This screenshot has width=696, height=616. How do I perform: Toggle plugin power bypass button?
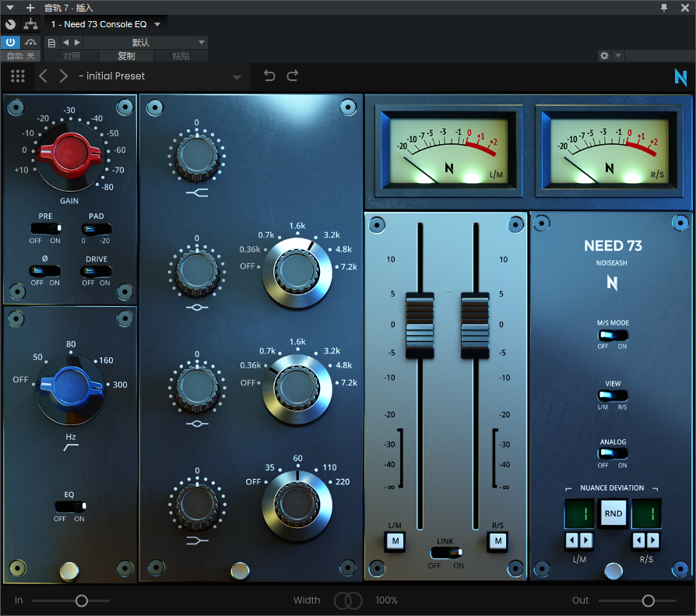pyautogui.click(x=10, y=42)
